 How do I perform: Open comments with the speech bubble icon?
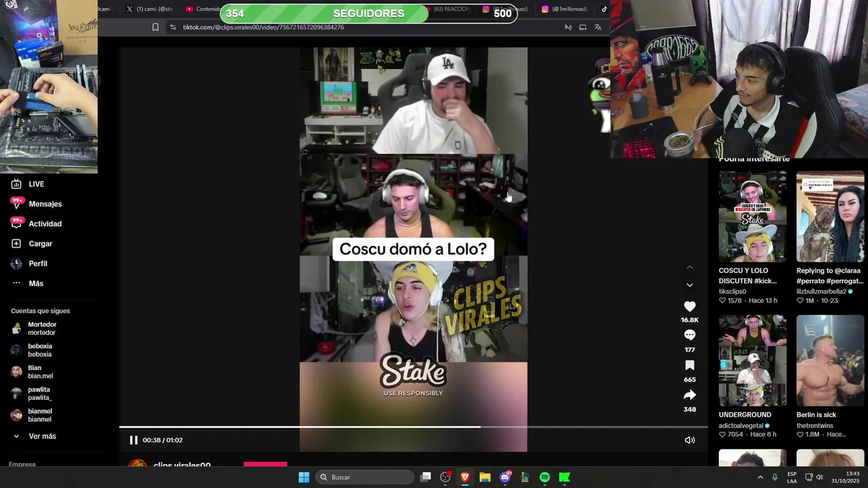click(690, 335)
